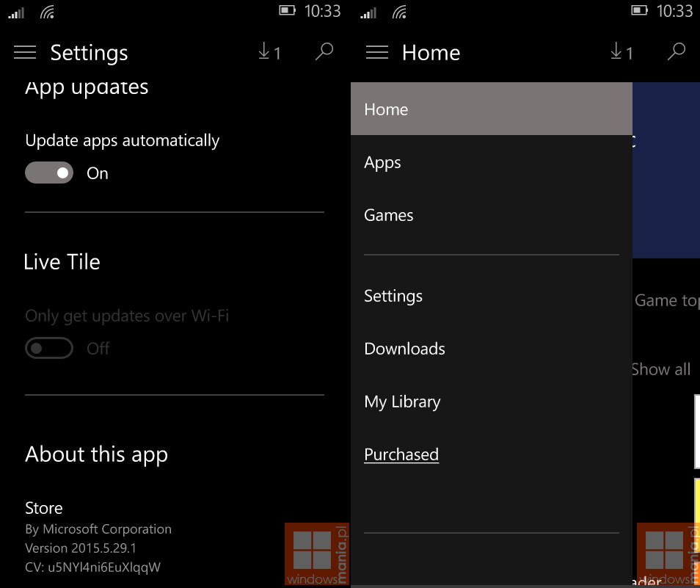Open Settings from navigation menu
Screen dimensions: 700x588
pos(492,296)
